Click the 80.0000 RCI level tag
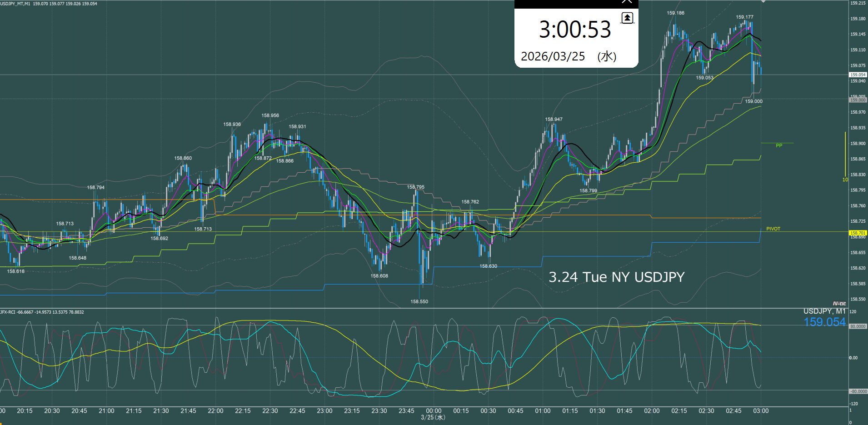Image resolution: width=868 pixels, height=425 pixels. coord(858,326)
